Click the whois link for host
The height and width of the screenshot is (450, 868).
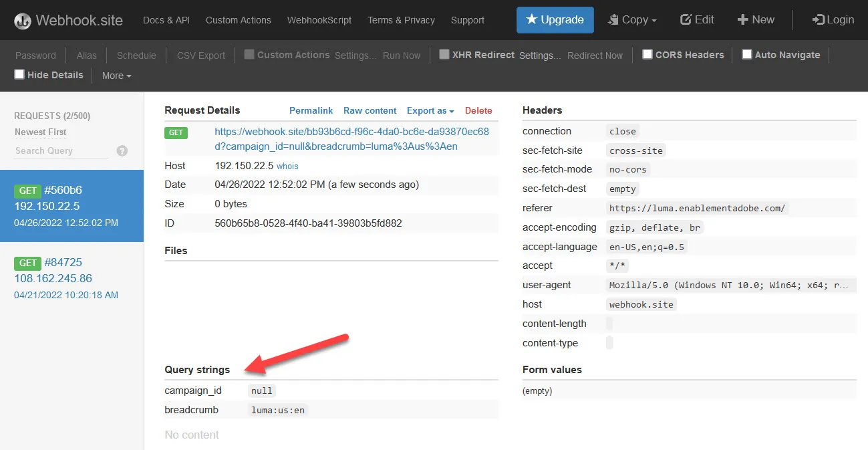click(287, 166)
